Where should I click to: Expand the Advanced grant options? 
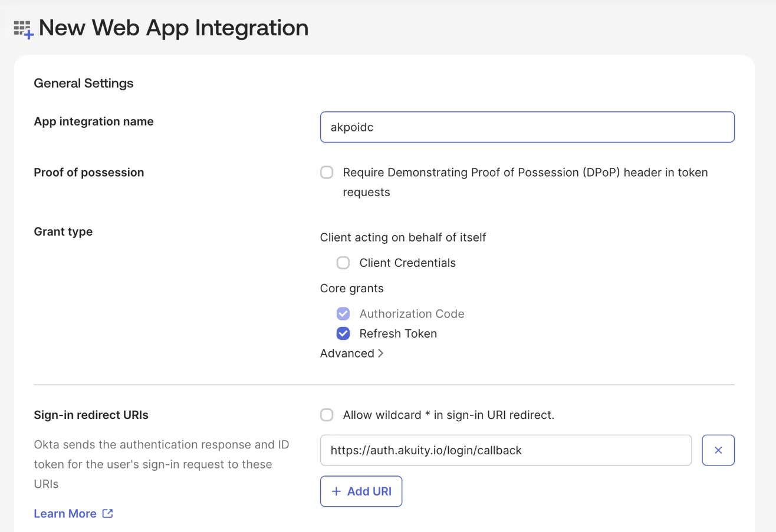coord(352,353)
